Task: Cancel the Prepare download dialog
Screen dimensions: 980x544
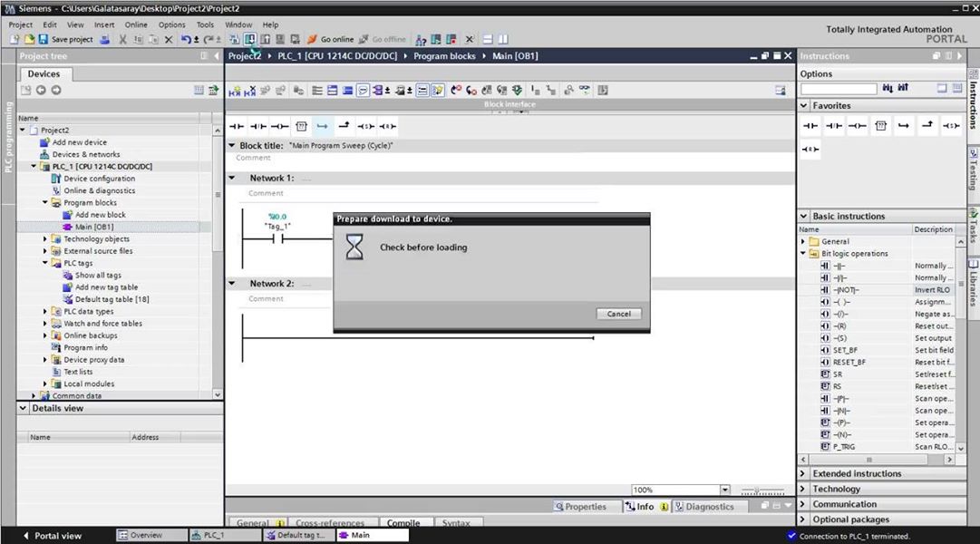Action: 619,314
